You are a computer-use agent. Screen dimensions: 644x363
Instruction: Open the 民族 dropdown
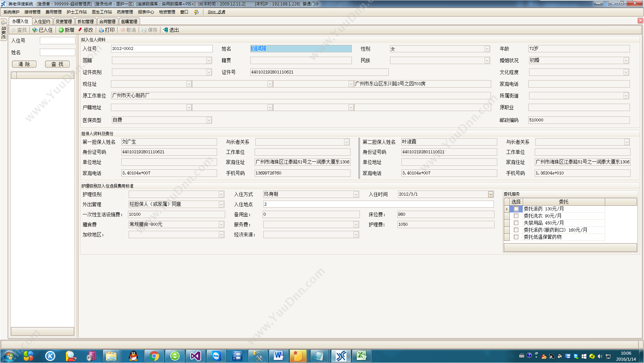pyautogui.click(x=487, y=61)
